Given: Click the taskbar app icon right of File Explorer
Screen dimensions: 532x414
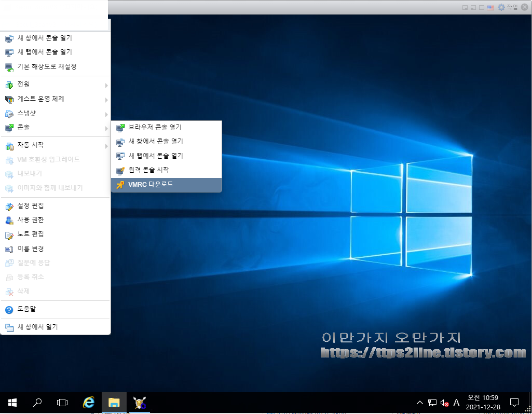Looking at the screenshot, I should [140, 403].
